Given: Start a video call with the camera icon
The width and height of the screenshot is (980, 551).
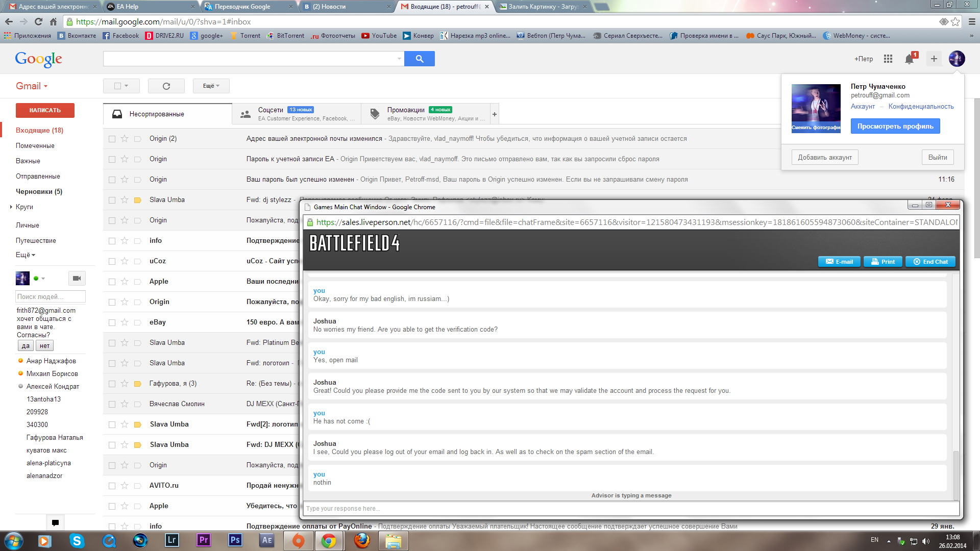Looking at the screenshot, I should point(77,278).
